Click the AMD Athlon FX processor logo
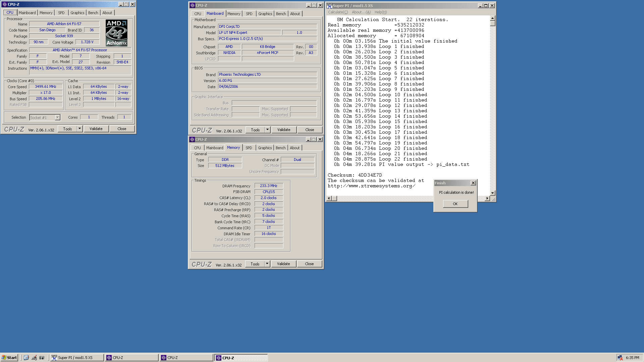The height and width of the screenshot is (362, 644). click(x=116, y=33)
